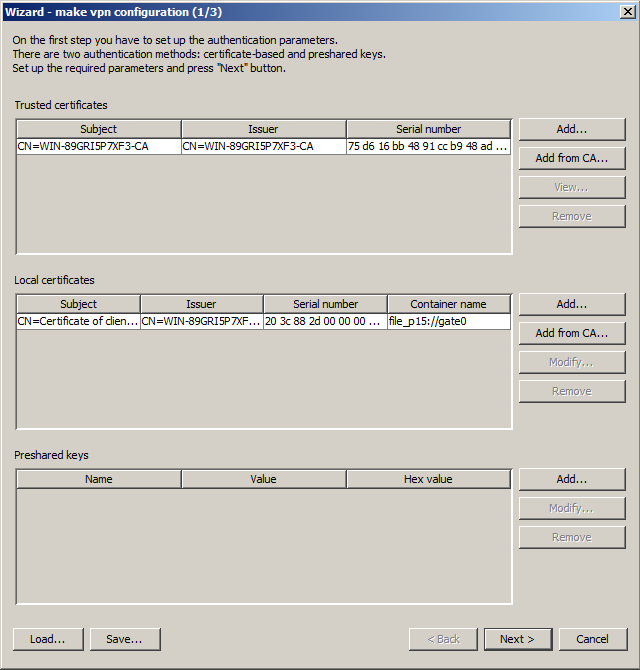The image size is (640, 670).
Task: Proceed with the Next > button
Action: pos(518,639)
